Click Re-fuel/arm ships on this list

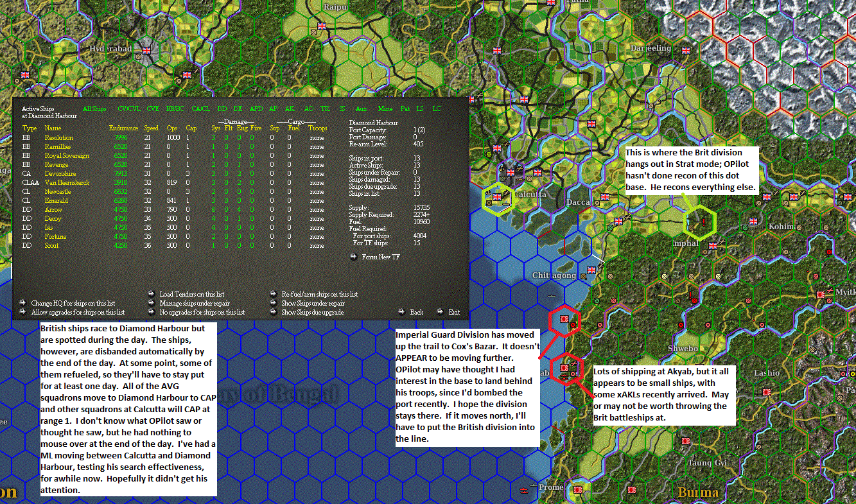pyautogui.click(x=315, y=294)
